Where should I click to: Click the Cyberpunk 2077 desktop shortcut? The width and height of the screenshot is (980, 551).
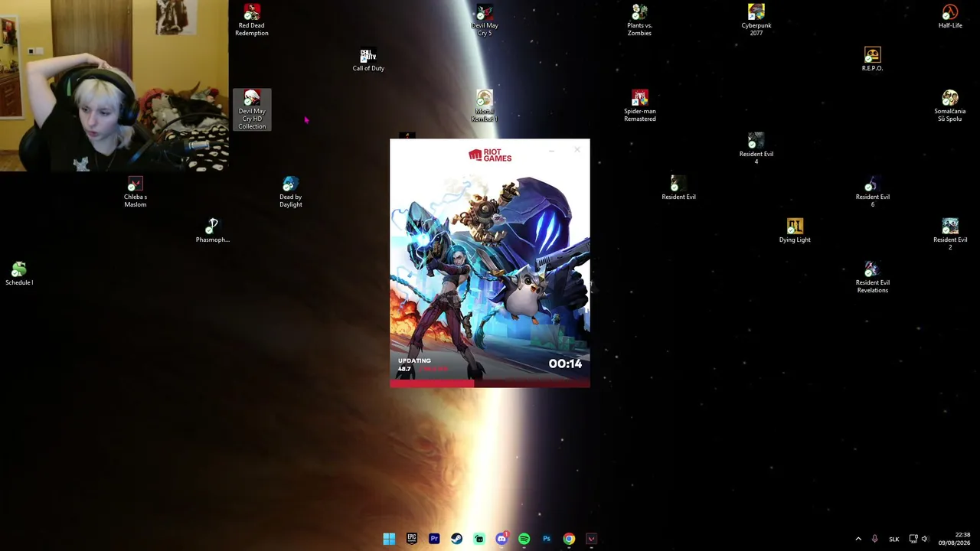(756, 20)
